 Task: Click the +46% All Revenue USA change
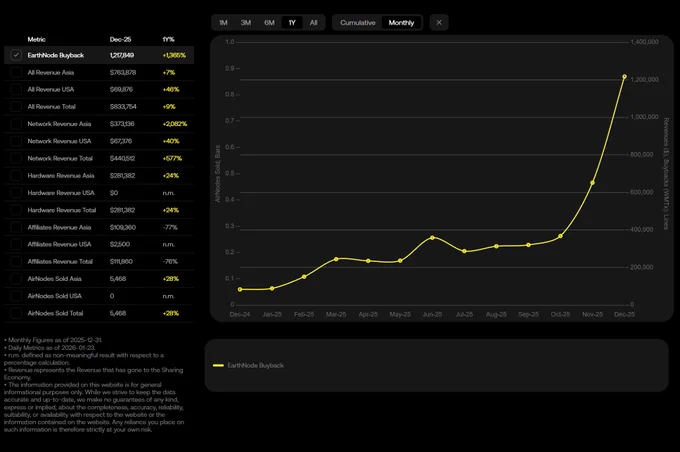171,90
